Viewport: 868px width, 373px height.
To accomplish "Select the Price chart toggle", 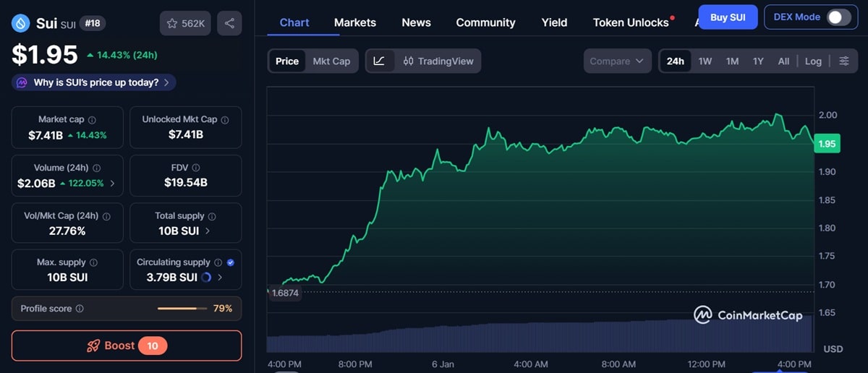I will coord(287,61).
